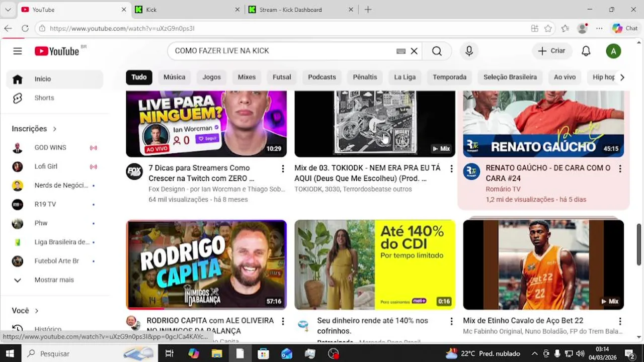Open the browser tab list dropdown
The height and width of the screenshot is (362, 644).
(x=8, y=10)
